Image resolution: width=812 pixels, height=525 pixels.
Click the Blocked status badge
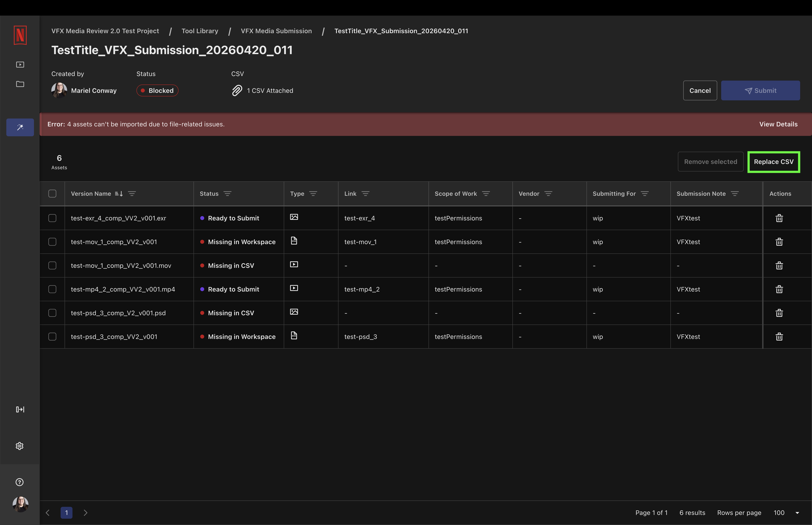pyautogui.click(x=157, y=91)
